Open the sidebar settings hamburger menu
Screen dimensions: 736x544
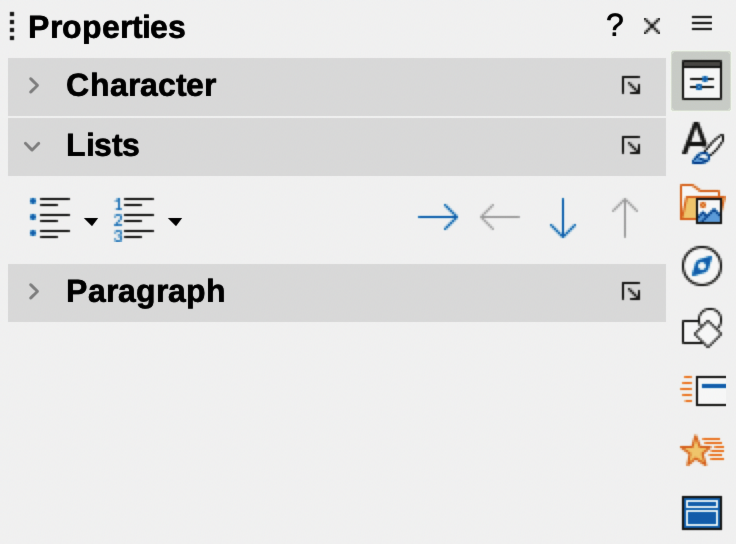point(702,24)
